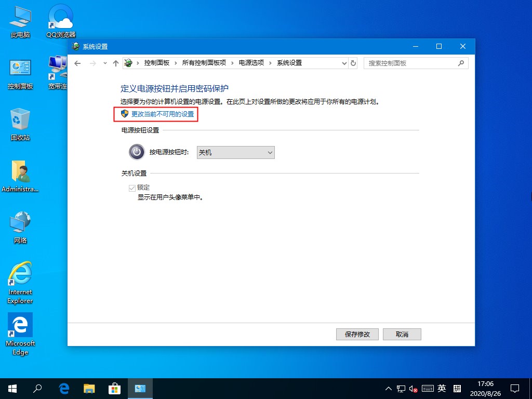Screen dimensions: 532x399
Task: Toggle the input method indicator 英
Action: point(442,388)
